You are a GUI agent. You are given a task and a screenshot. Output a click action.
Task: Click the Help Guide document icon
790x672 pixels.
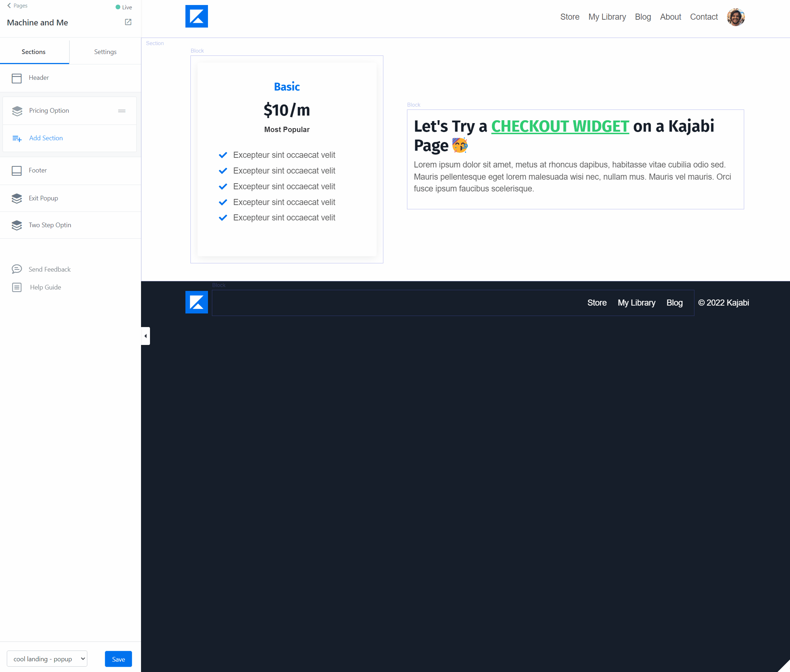16,287
